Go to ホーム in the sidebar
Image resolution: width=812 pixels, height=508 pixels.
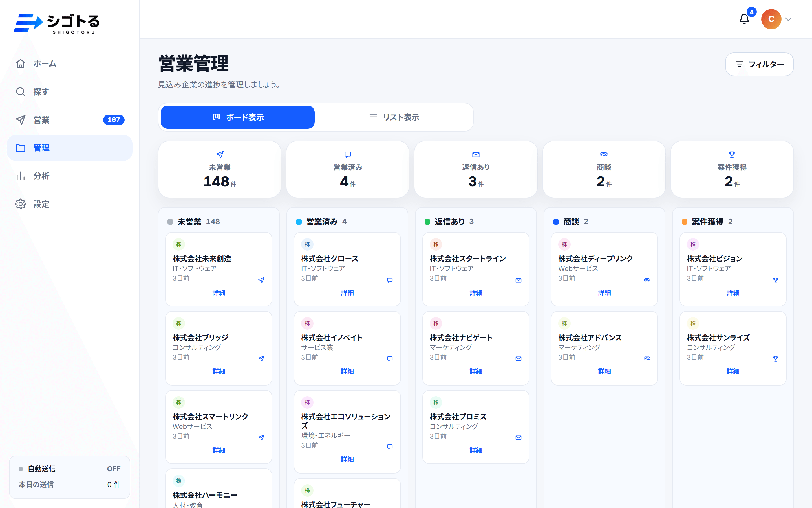pos(69,63)
